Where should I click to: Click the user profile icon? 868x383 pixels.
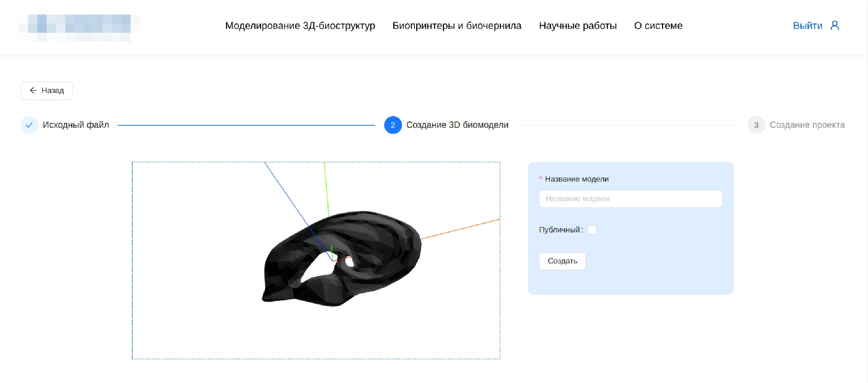[835, 25]
